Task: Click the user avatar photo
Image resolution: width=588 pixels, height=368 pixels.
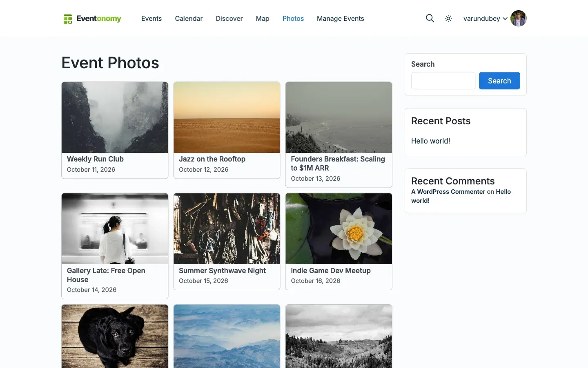Action: 519,18
